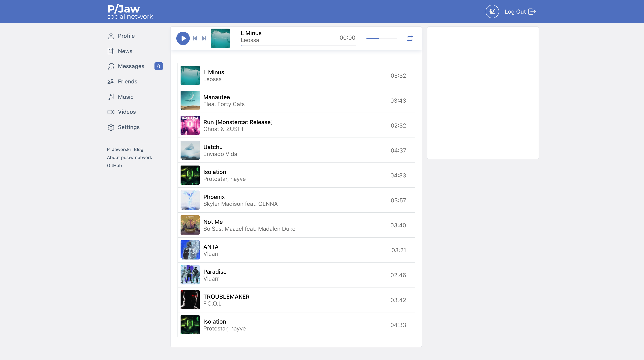Image resolution: width=644 pixels, height=360 pixels.
Task: Open About p/Jaw network link
Action: coord(129,157)
